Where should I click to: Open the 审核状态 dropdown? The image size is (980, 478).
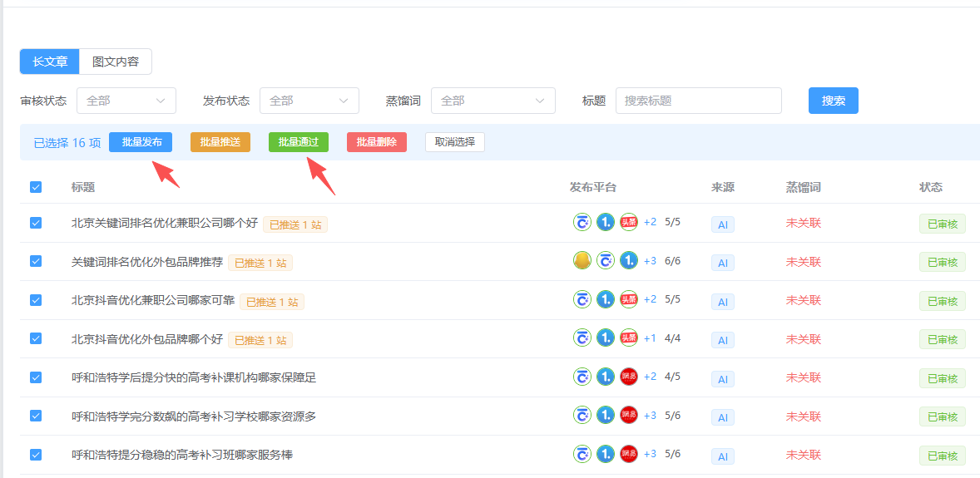pyautogui.click(x=126, y=101)
